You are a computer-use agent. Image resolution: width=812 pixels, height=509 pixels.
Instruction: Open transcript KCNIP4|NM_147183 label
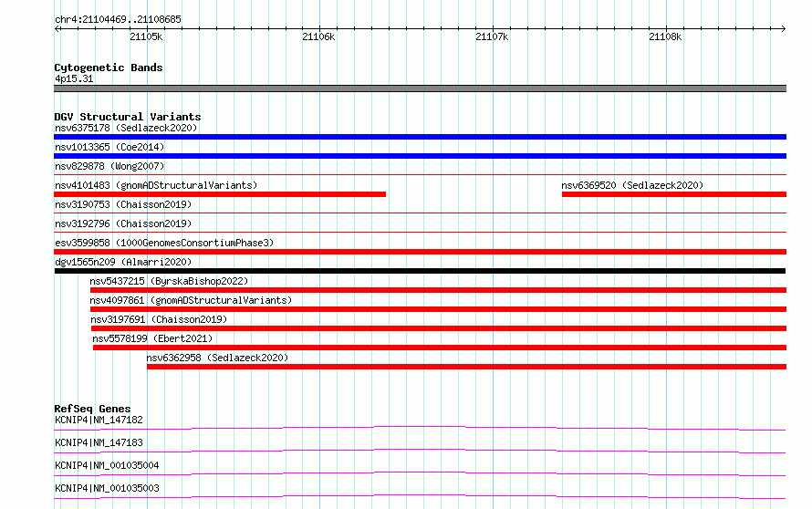pyautogui.click(x=99, y=442)
